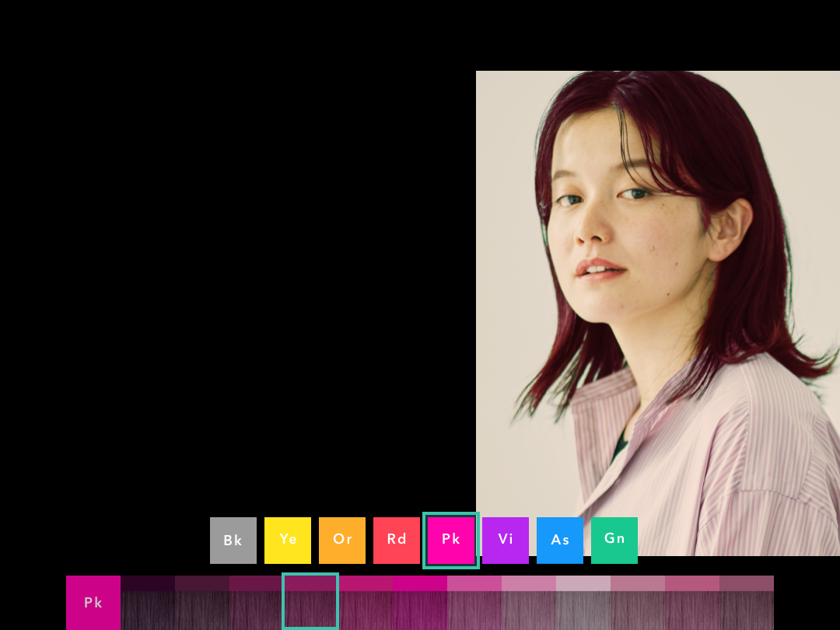
Task: Pick the green Gn color category
Action: point(614,541)
